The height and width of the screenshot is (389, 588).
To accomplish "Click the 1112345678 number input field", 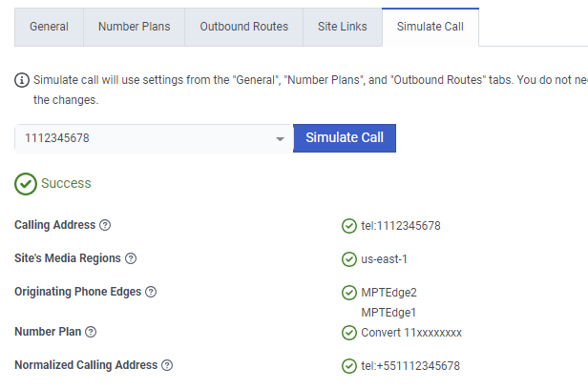I will pyautogui.click(x=143, y=138).
